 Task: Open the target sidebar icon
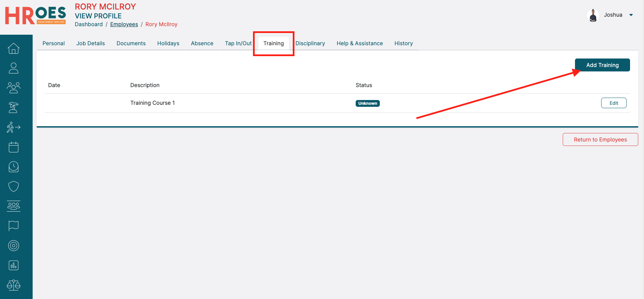(14, 246)
